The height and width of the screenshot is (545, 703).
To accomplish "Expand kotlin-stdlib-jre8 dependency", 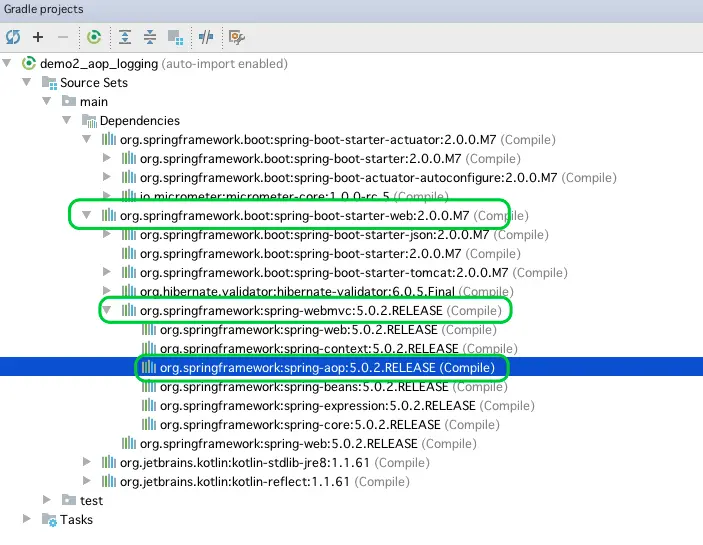I will [x=87, y=462].
